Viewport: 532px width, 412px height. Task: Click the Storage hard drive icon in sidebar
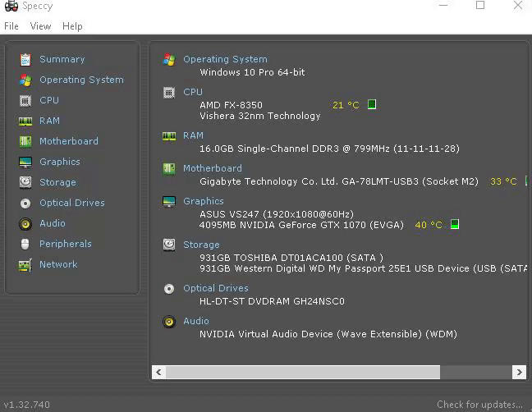tap(25, 182)
